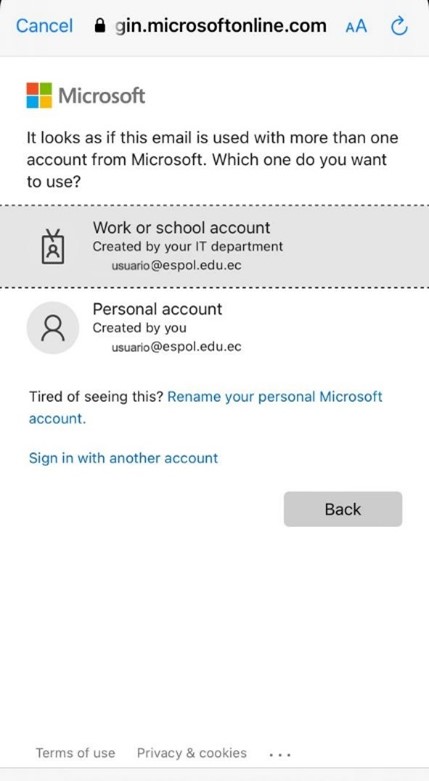Screen dimensions: 429x781
Task: Open the Rename your personal Microsoft account link
Action: 205,407
